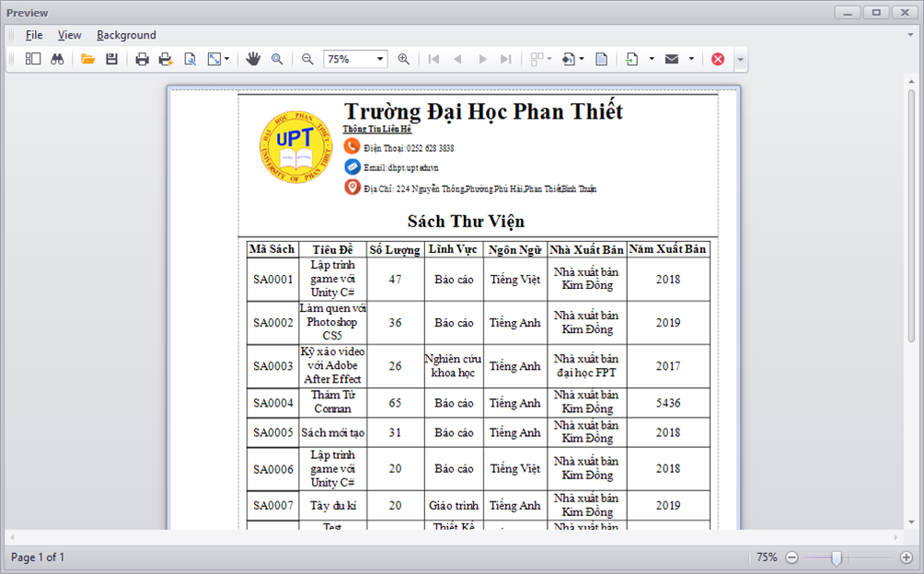Send the report via email

(x=673, y=58)
